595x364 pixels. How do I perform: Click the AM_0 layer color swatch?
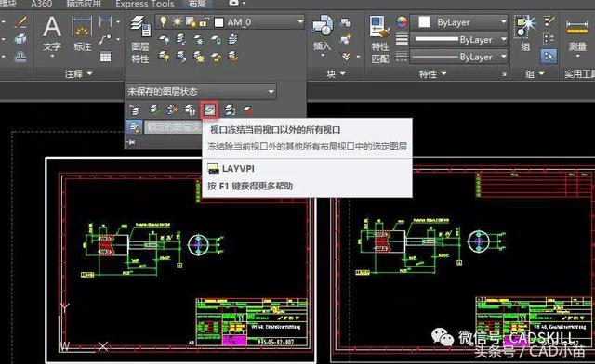[219, 22]
